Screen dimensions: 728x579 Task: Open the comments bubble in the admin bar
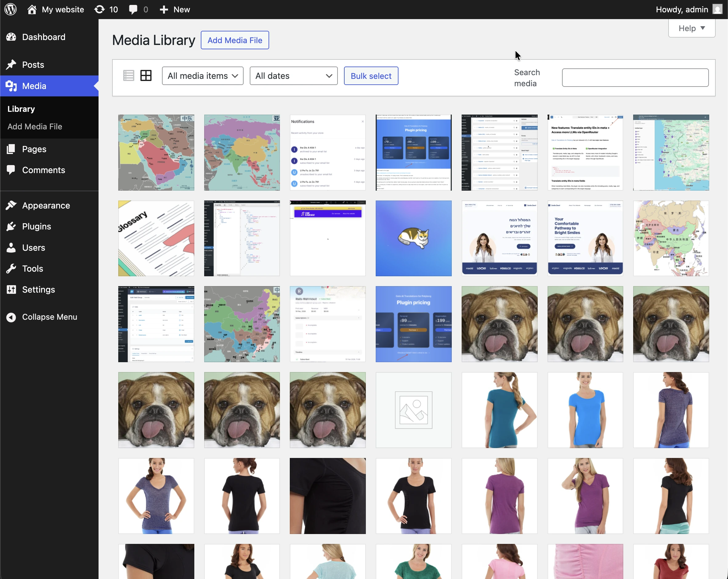[133, 9]
